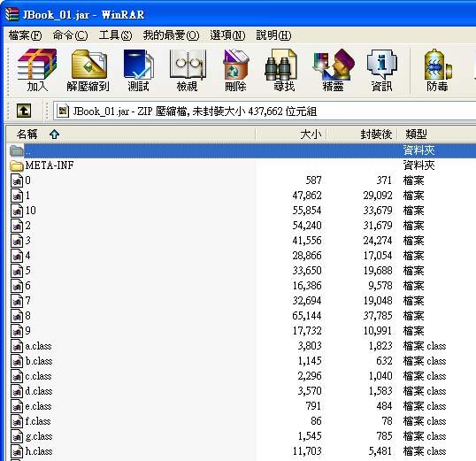
Task: Open the 檔案(F) menu
Action: coord(25,35)
